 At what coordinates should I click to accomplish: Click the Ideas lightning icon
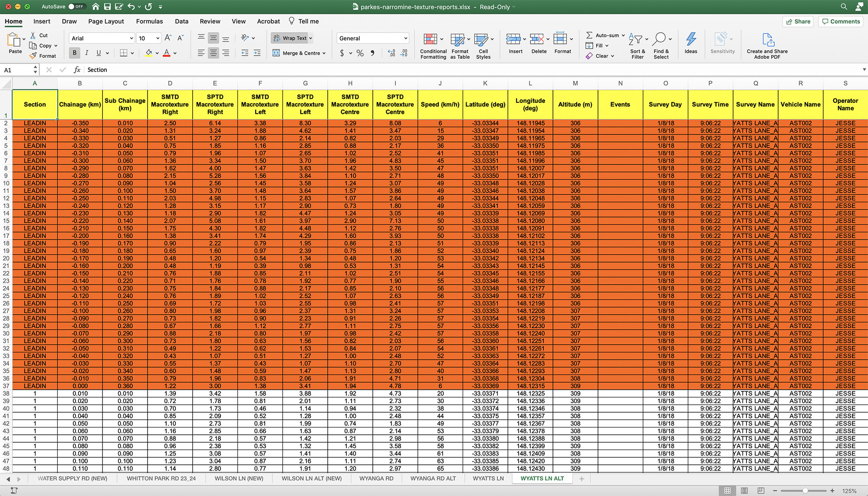[691, 39]
